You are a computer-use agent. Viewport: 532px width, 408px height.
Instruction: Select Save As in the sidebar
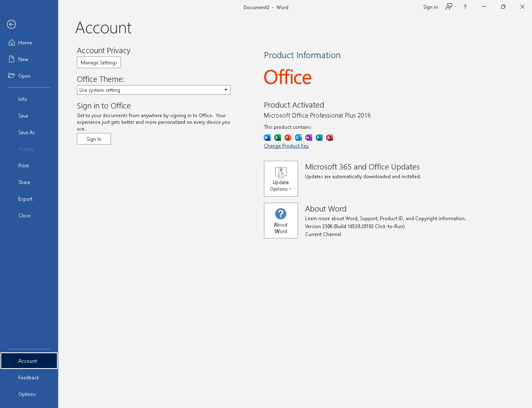coord(29,133)
